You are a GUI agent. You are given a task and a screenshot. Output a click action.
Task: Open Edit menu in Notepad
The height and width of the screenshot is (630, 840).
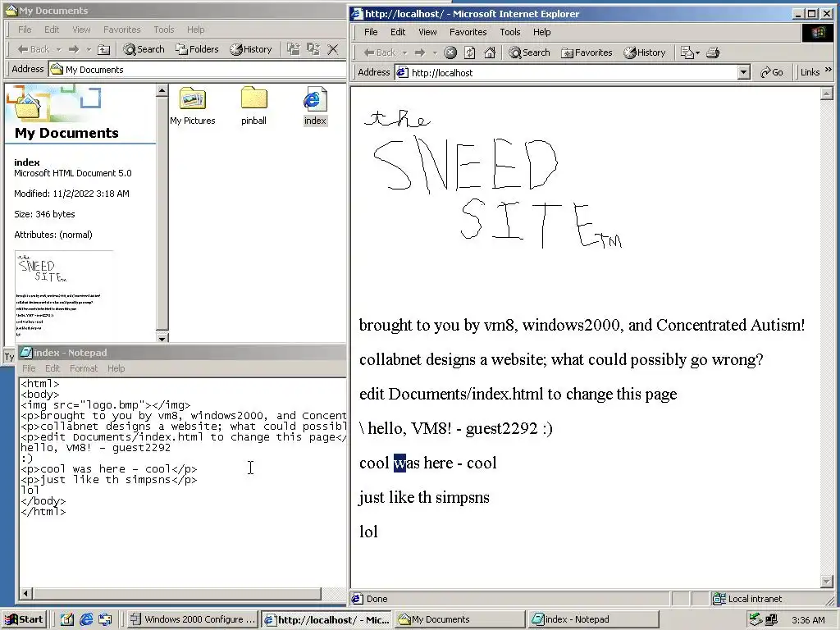pos(52,368)
